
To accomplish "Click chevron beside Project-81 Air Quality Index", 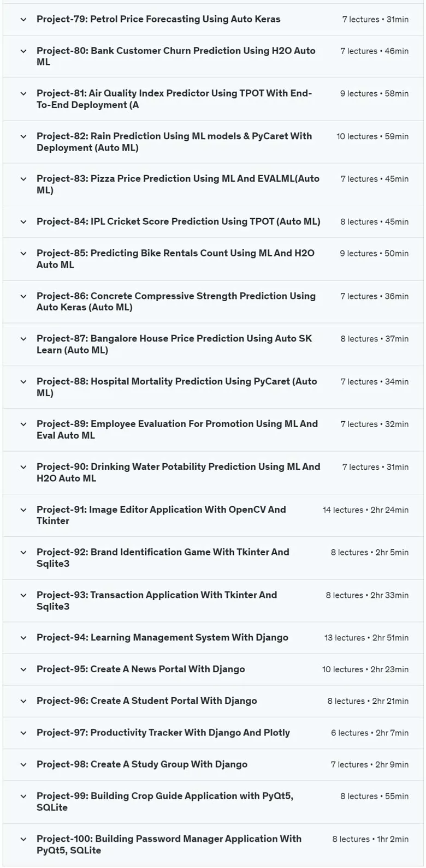I will (x=23, y=94).
